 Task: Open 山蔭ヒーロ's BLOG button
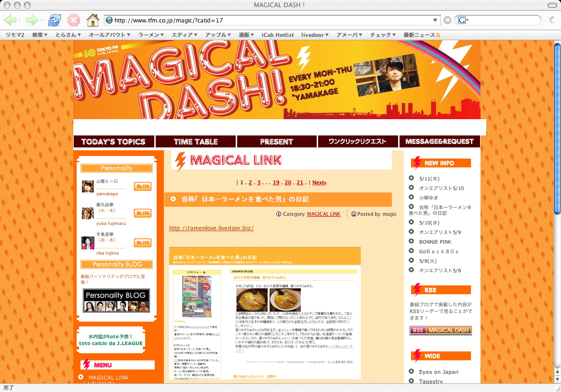tap(143, 186)
